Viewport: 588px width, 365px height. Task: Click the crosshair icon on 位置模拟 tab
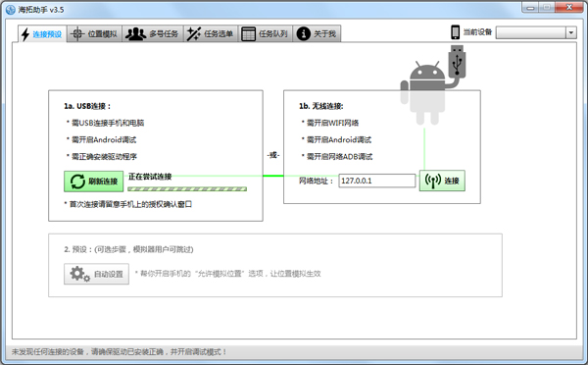coord(76,33)
